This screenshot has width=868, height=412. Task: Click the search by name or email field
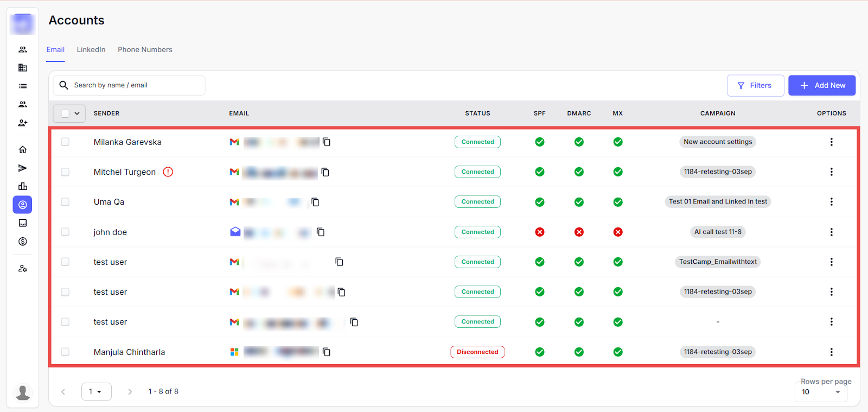coord(136,85)
